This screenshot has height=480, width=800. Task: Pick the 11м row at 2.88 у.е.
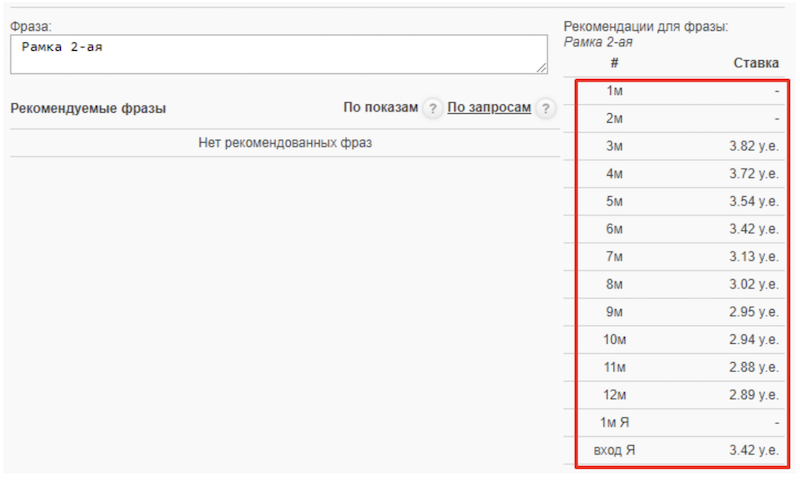pyautogui.click(x=753, y=368)
